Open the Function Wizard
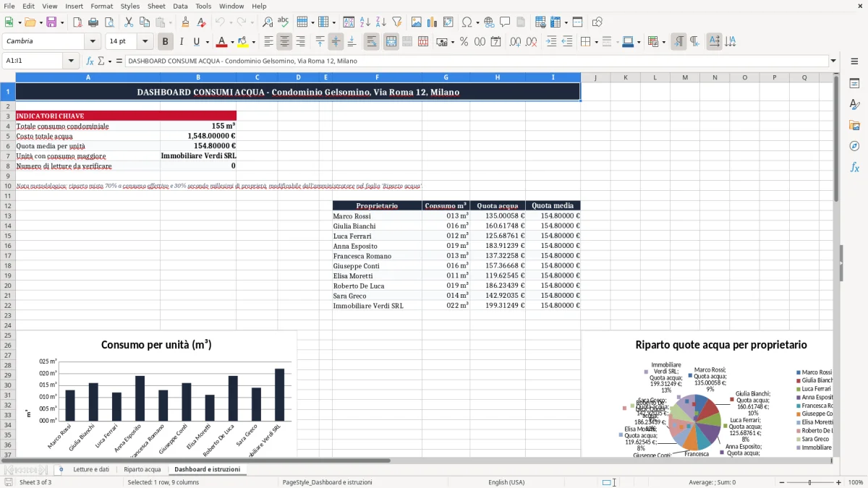 [90, 61]
